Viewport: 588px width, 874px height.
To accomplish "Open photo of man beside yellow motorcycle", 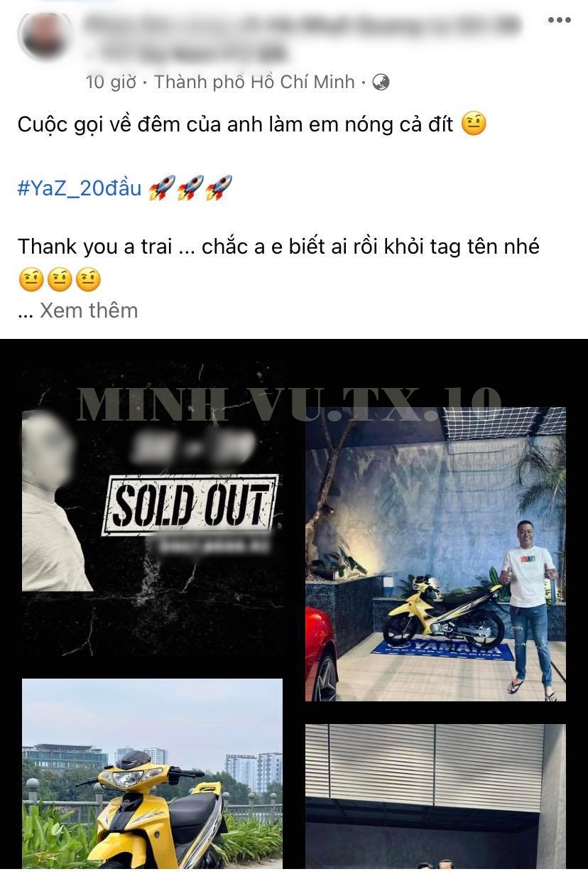I will (x=435, y=554).
